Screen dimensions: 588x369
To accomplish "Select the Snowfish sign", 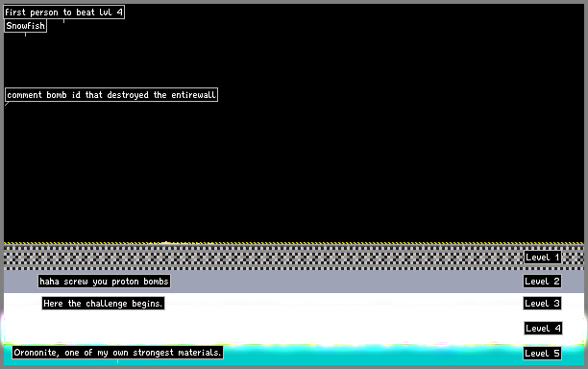I will pyautogui.click(x=25, y=26).
